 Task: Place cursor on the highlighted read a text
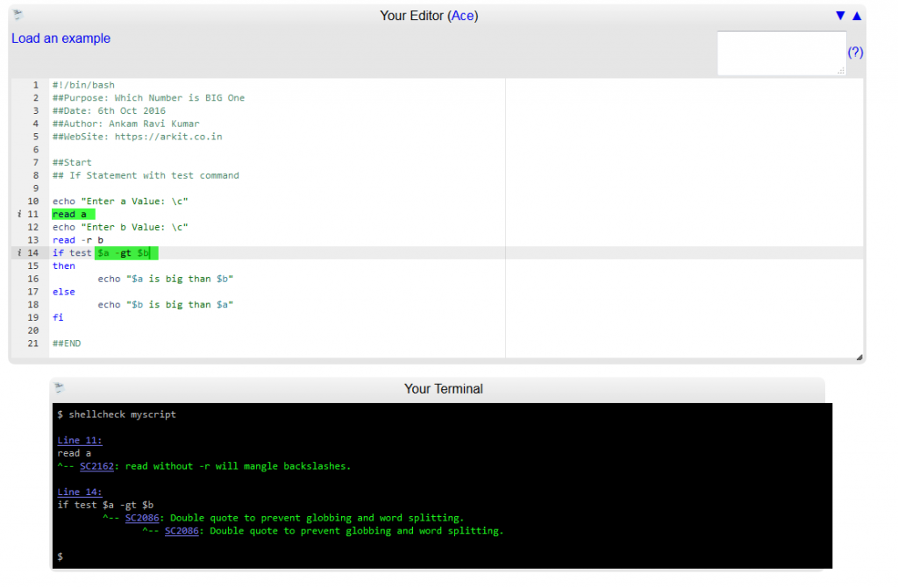click(x=72, y=214)
